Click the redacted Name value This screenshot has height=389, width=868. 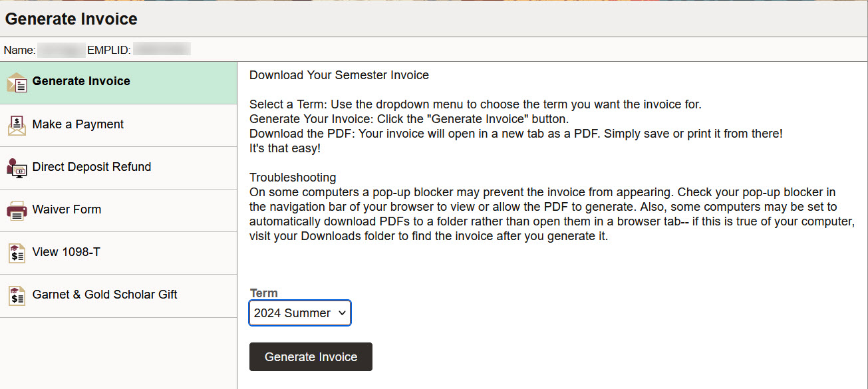click(x=61, y=49)
